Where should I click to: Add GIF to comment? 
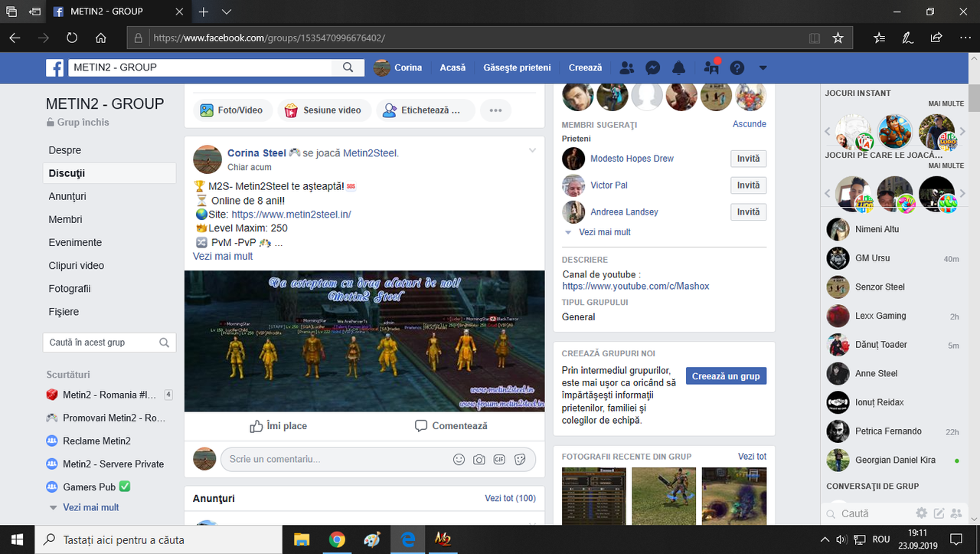point(499,460)
